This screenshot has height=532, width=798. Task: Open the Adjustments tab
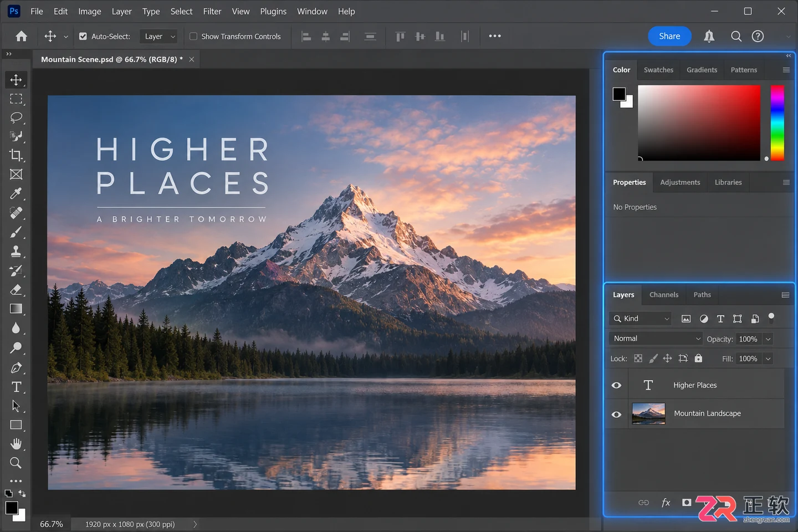(x=680, y=182)
